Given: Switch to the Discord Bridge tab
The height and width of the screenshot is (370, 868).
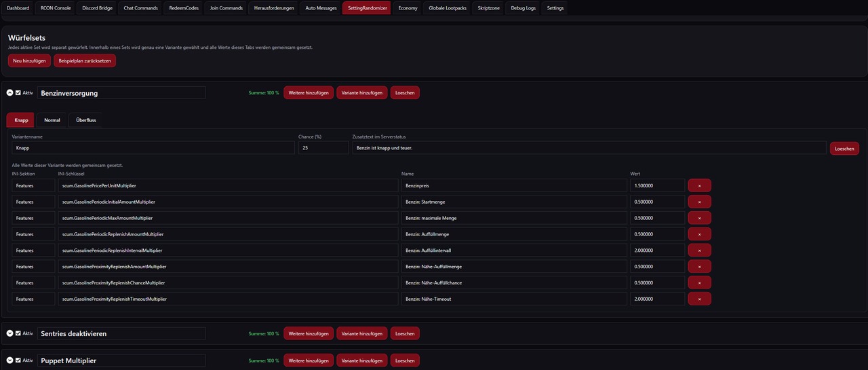Looking at the screenshot, I should 96,8.
